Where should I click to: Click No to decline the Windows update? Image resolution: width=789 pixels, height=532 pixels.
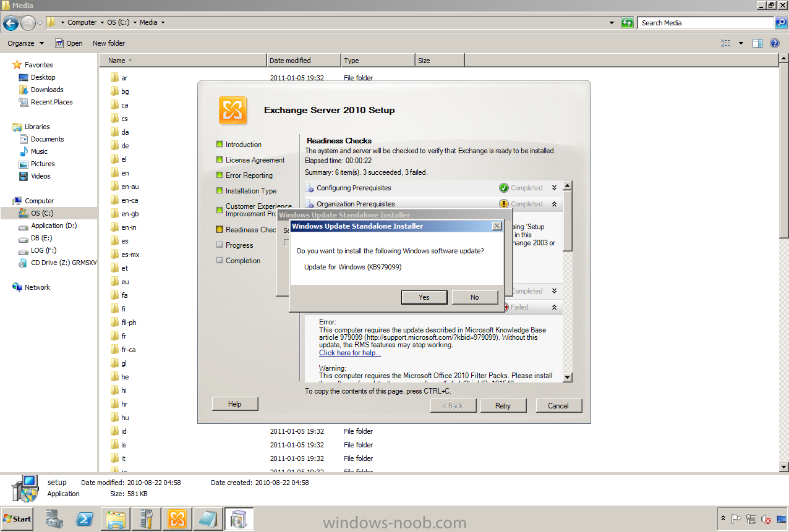[x=475, y=297]
